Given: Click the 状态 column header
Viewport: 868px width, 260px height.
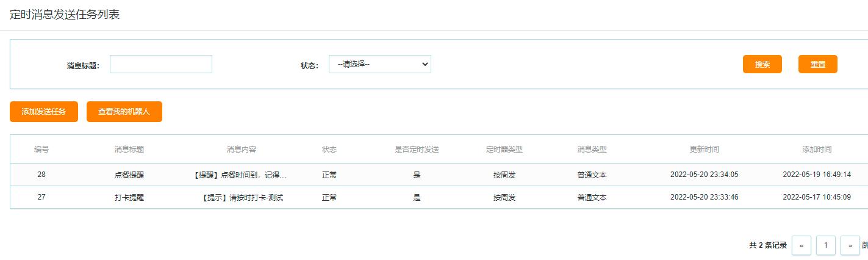Looking at the screenshot, I should pos(329,150).
